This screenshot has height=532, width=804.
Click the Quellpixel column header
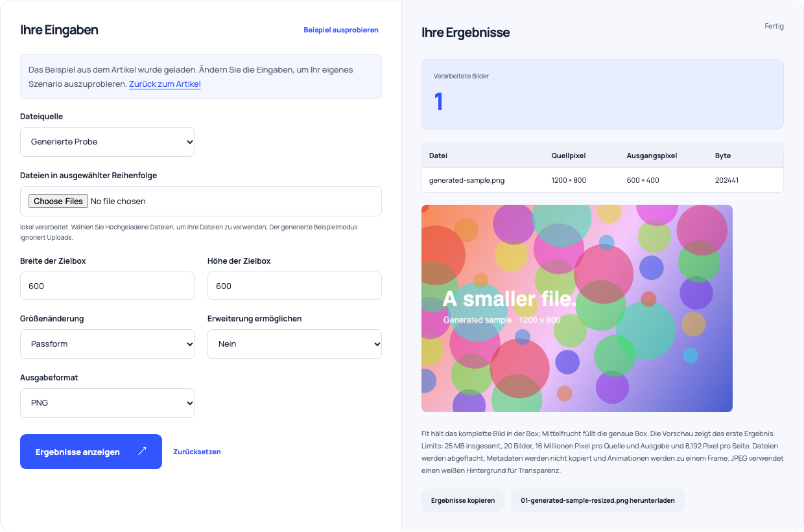coord(569,156)
